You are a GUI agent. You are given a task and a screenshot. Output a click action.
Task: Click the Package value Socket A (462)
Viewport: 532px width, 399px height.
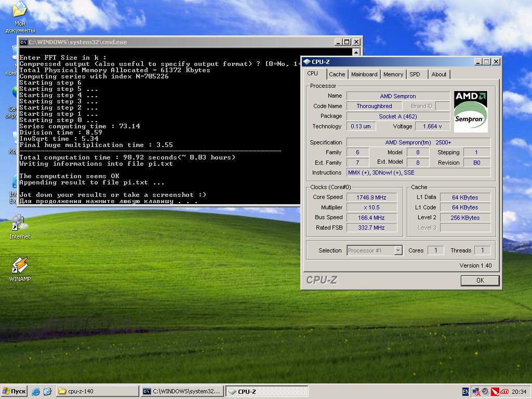click(398, 116)
